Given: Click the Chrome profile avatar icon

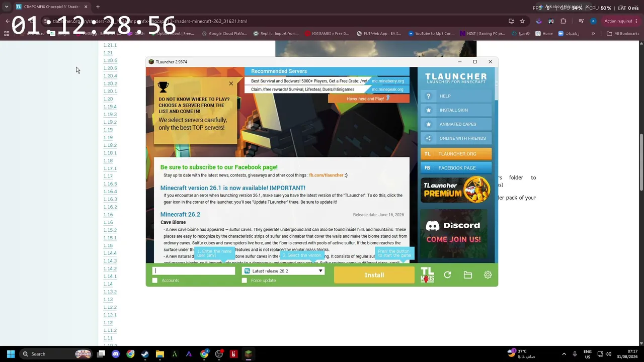Looking at the screenshot, I should point(593,21).
